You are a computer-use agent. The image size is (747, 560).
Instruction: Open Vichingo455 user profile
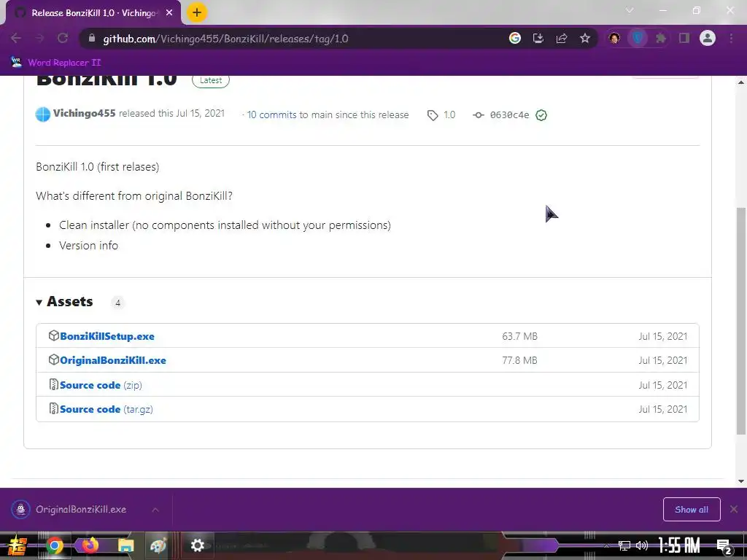click(85, 113)
